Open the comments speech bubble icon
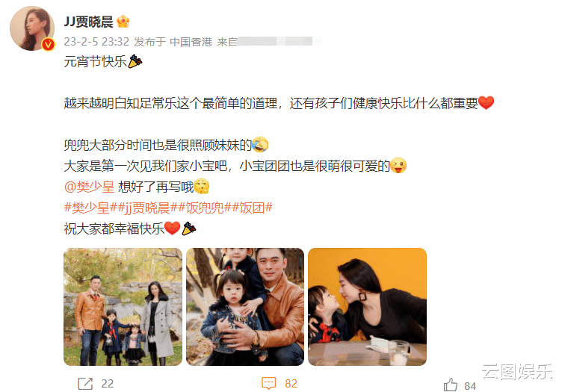The width and height of the screenshot is (562, 392). point(269,383)
